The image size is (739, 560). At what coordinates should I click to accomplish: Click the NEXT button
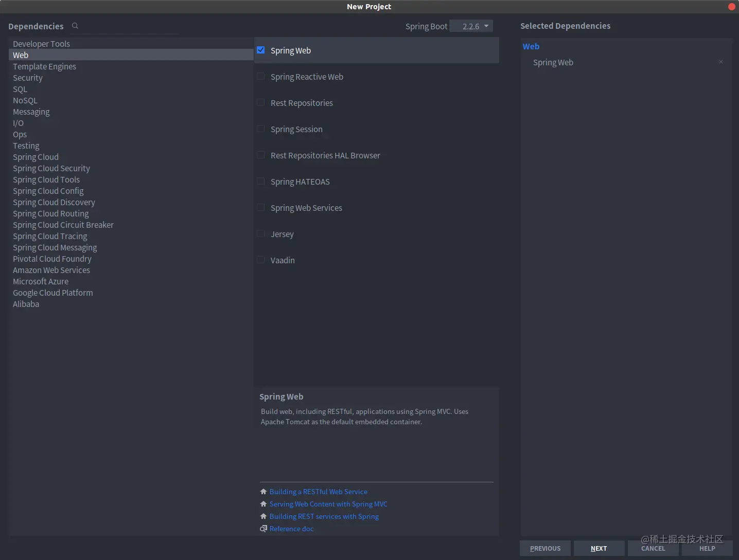coord(599,548)
